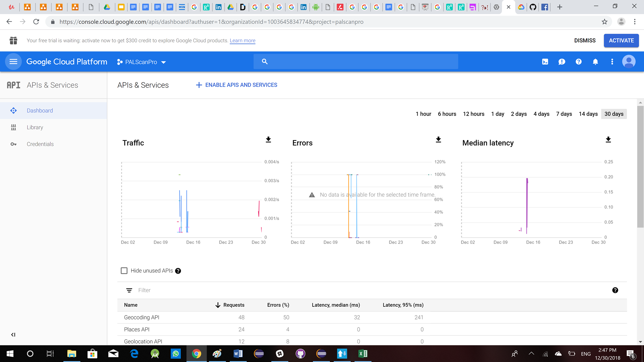Open the Google account avatar
644x362 pixels.
click(629, 62)
